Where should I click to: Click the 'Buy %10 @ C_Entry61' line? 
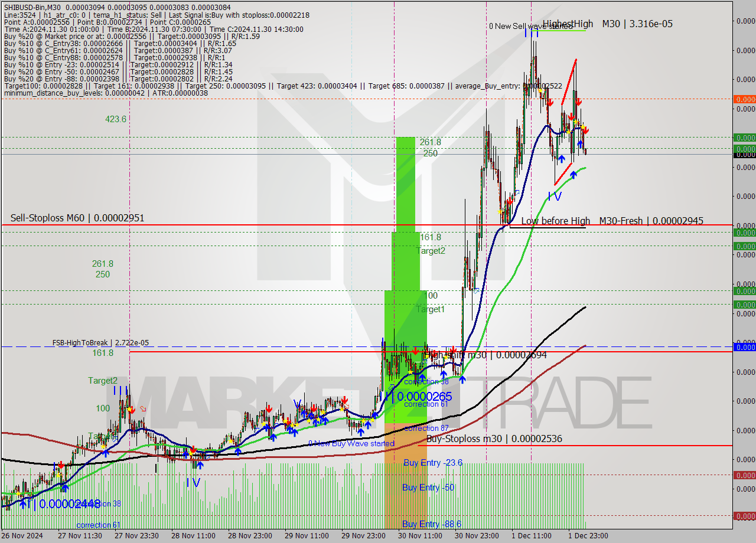coord(120,50)
